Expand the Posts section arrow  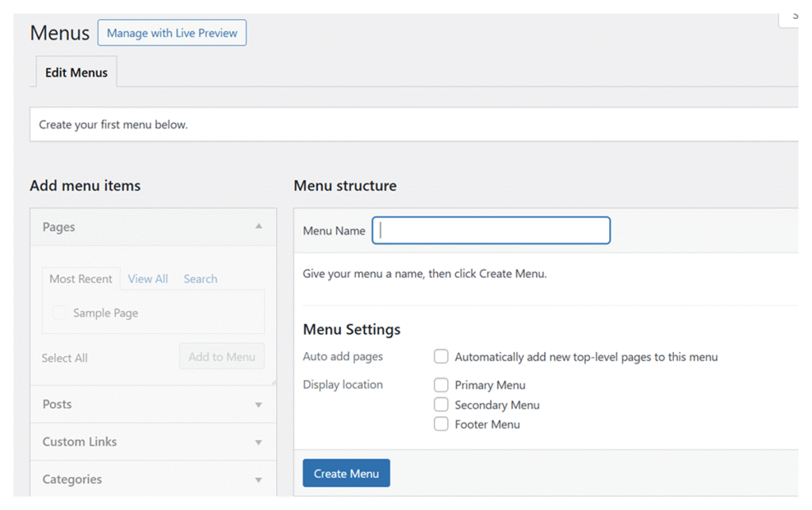[x=259, y=405]
